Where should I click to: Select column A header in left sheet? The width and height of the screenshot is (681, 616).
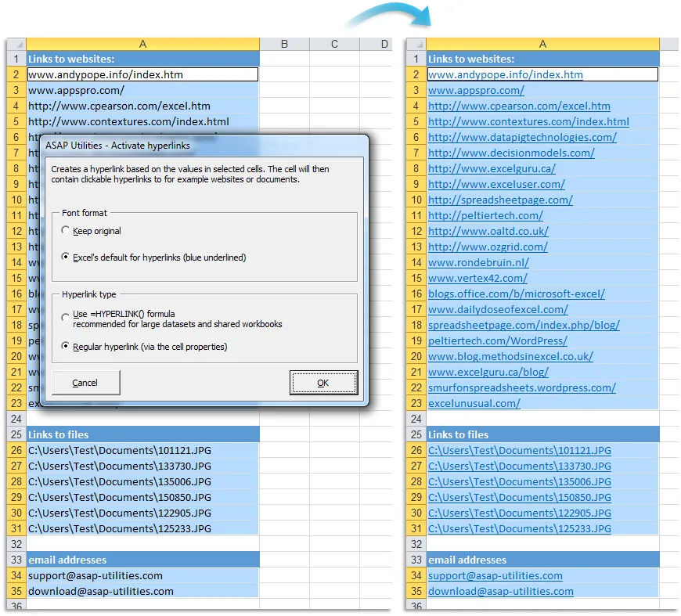click(x=143, y=44)
